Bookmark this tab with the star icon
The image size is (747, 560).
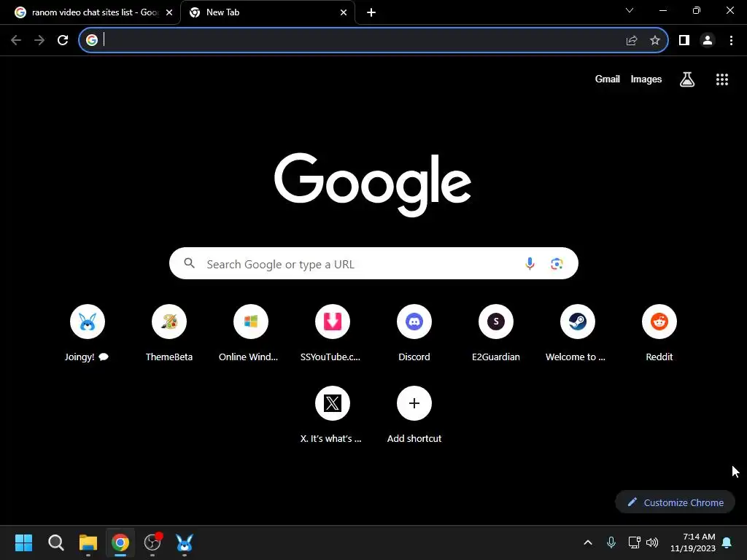coord(655,41)
